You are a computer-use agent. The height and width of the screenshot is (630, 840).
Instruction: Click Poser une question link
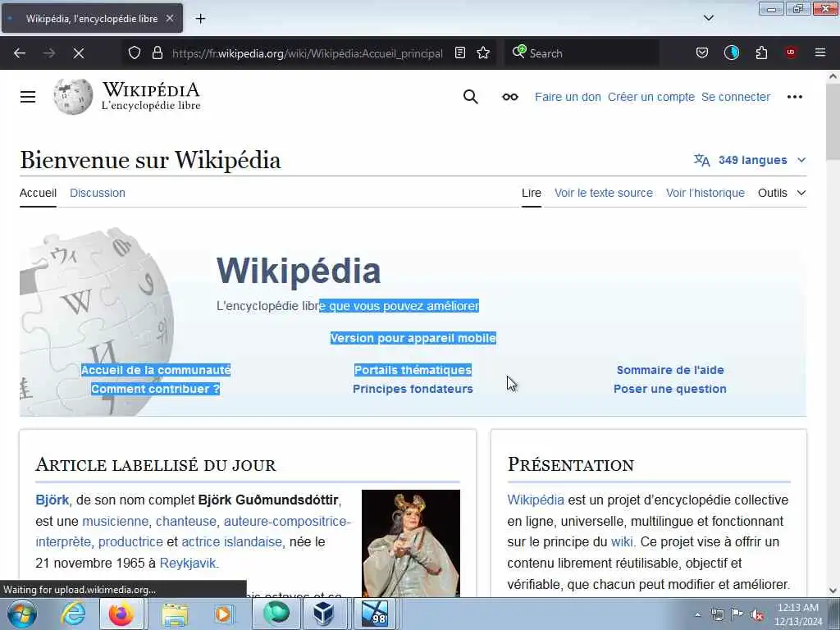coord(669,389)
